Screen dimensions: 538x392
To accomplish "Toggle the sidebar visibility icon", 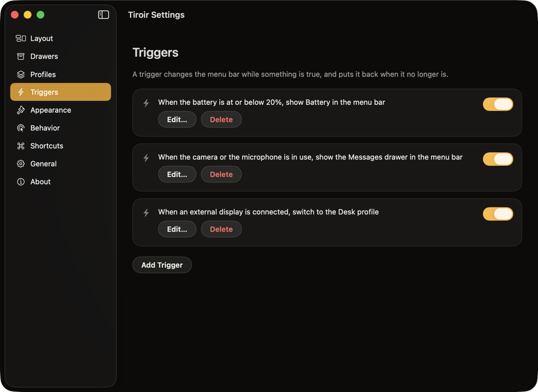I will tap(103, 15).
